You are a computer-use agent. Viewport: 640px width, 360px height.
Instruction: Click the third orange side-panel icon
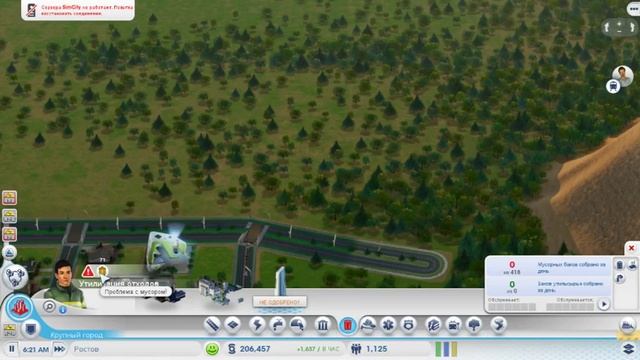(x=9, y=234)
